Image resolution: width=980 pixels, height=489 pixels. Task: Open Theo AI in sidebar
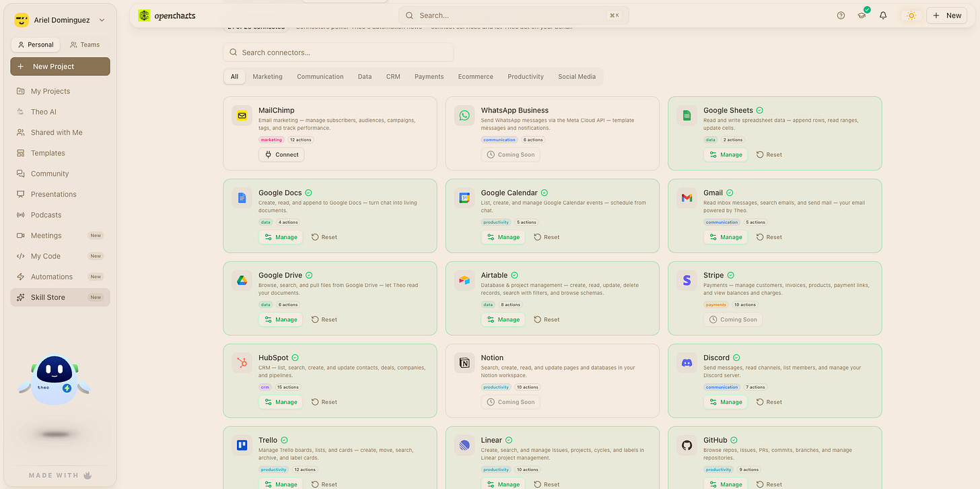(60, 112)
